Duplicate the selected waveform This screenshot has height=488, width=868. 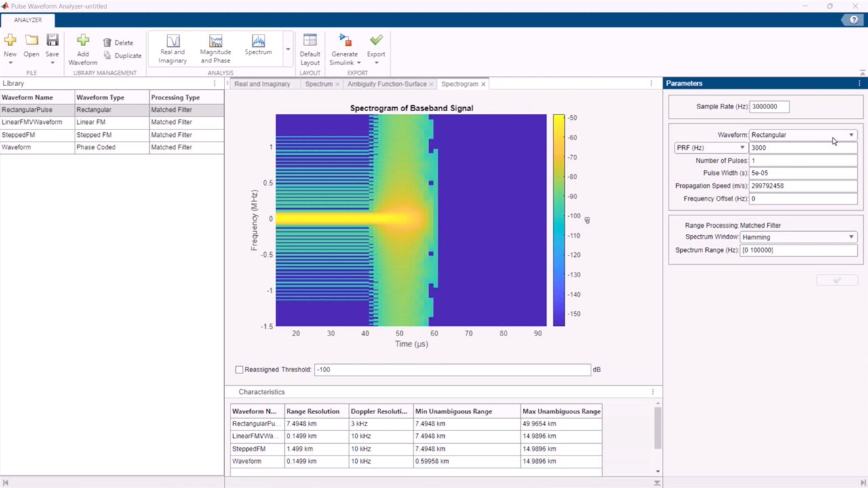coord(122,56)
